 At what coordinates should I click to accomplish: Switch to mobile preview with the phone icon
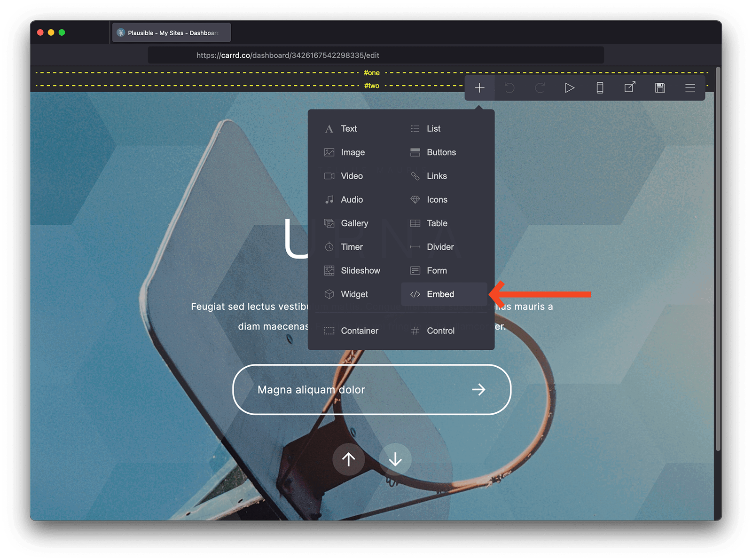pyautogui.click(x=600, y=87)
